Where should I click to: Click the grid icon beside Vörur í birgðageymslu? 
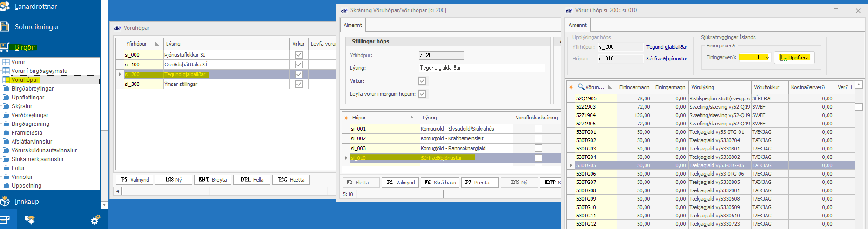pos(6,71)
